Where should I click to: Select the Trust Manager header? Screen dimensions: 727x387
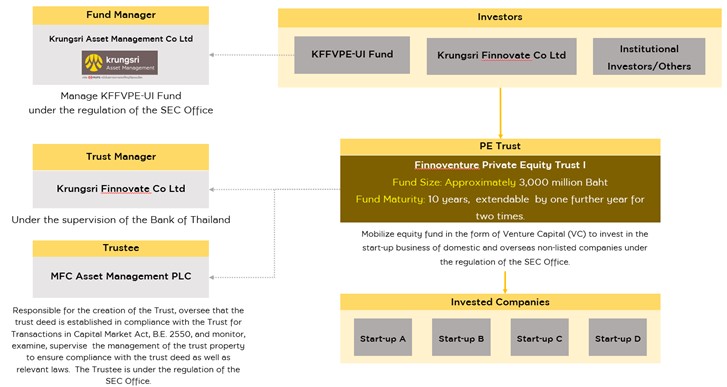tap(121, 157)
